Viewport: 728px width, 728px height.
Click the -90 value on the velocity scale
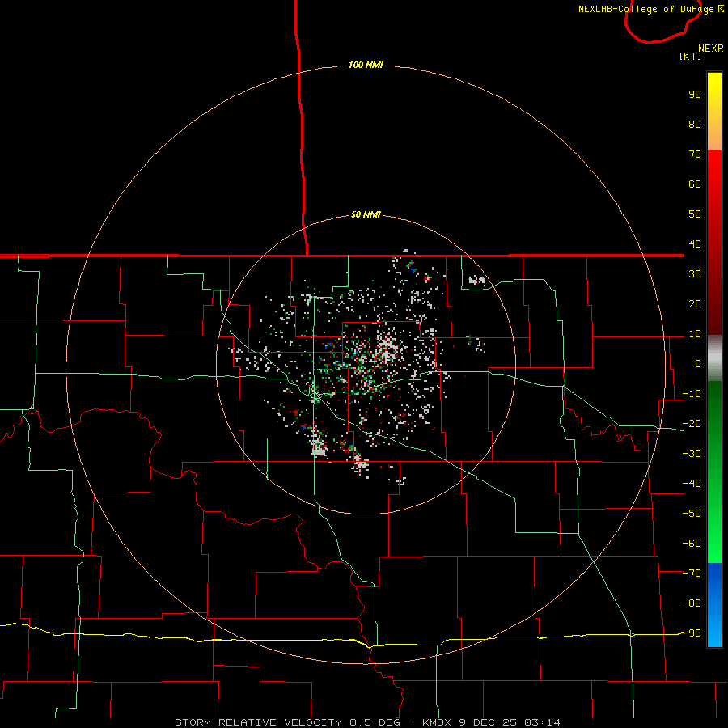692,633
